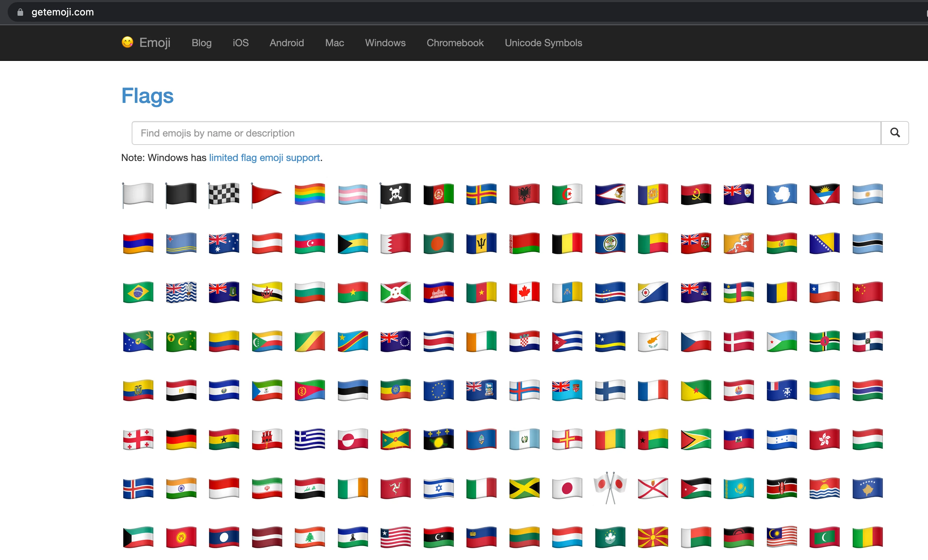This screenshot has height=560, width=928.
Task: Select the Brazil flag emoji
Action: (x=138, y=292)
